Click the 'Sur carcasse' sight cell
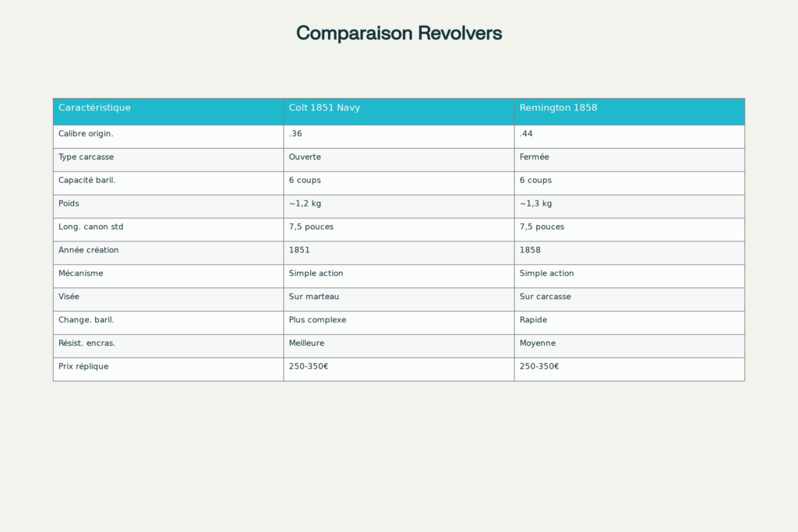 [545, 297]
